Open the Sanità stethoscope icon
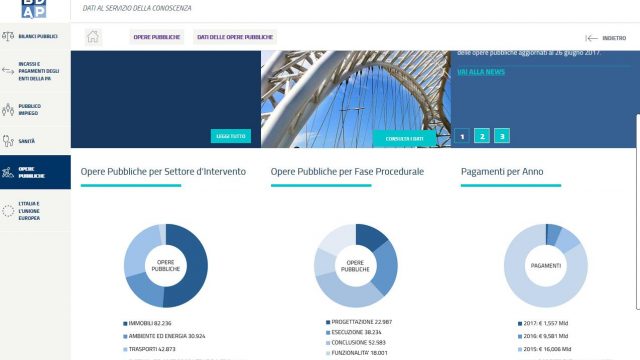640x360 pixels. pos(8,141)
